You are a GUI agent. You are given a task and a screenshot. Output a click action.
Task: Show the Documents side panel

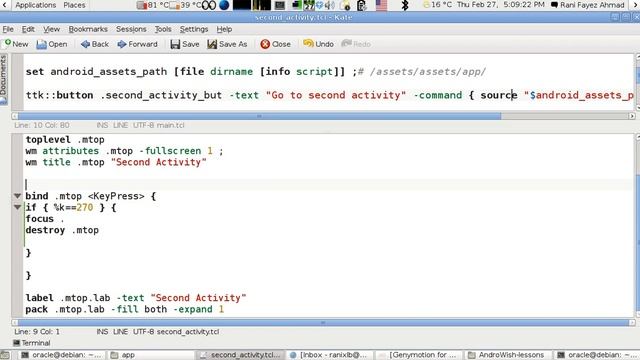[4, 79]
